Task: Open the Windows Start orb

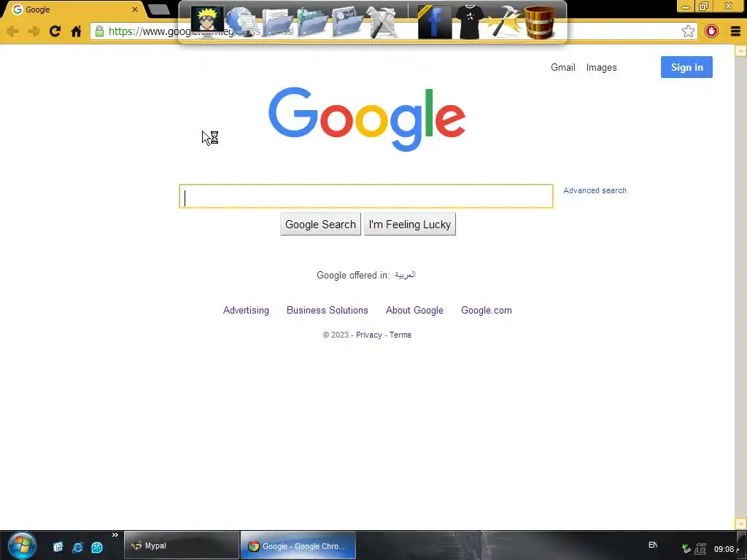Action: pos(22,545)
